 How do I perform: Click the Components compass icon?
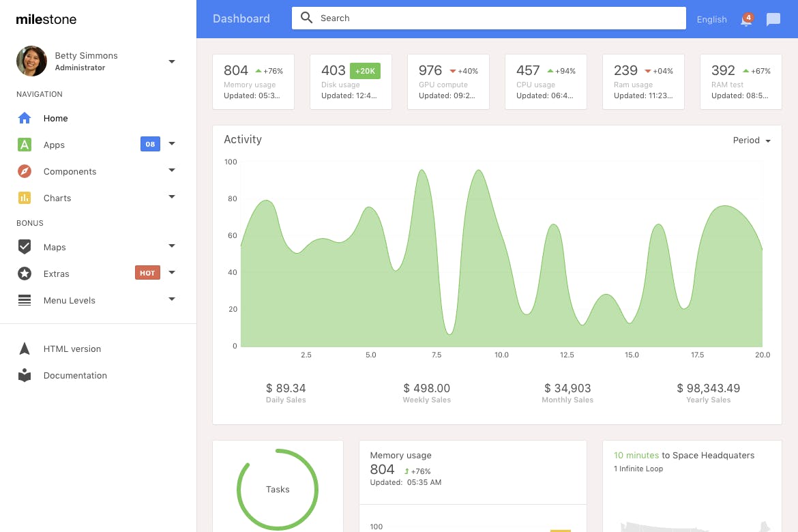click(25, 171)
